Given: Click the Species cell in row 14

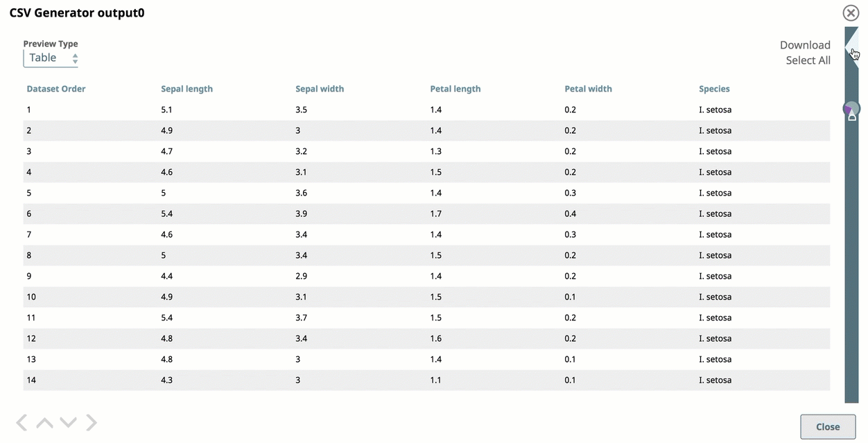Looking at the screenshot, I should point(715,380).
